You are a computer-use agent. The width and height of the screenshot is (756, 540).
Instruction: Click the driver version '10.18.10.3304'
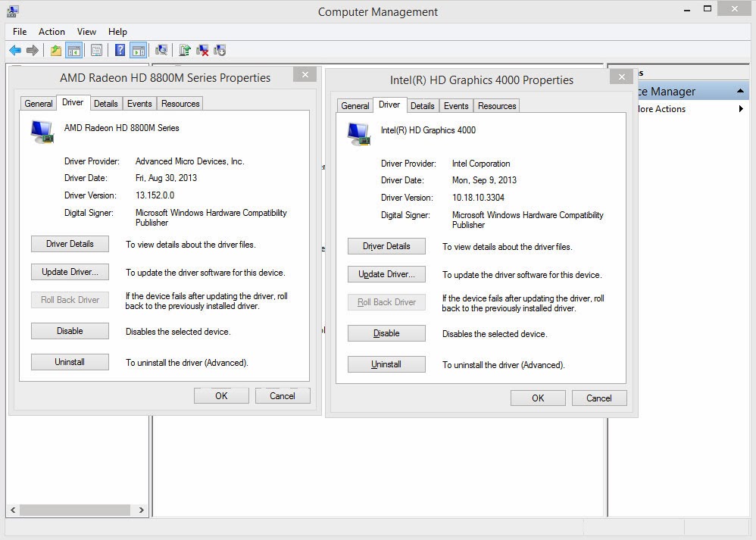coord(478,198)
